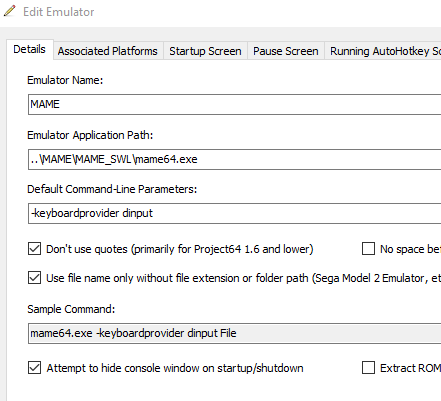
Task: Click the Emulator Application Path label
Action: [90, 135]
